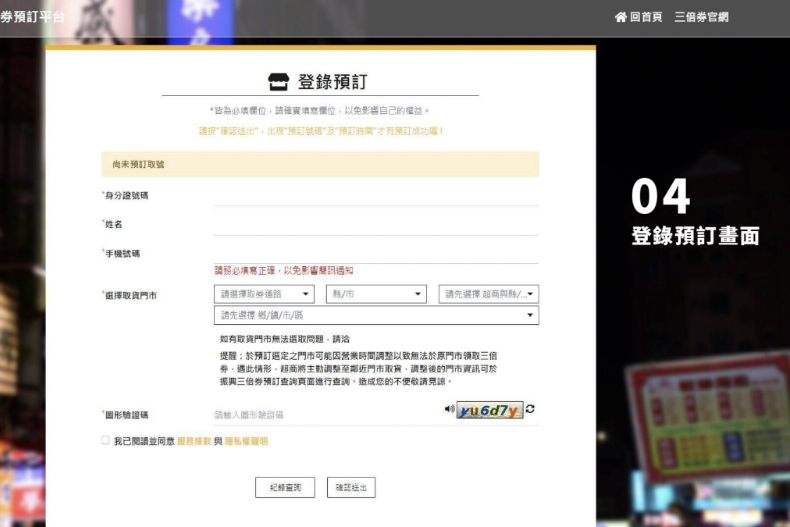Click the store icon beside 登錄預訂
The width and height of the screenshot is (790, 527).
coord(279,82)
